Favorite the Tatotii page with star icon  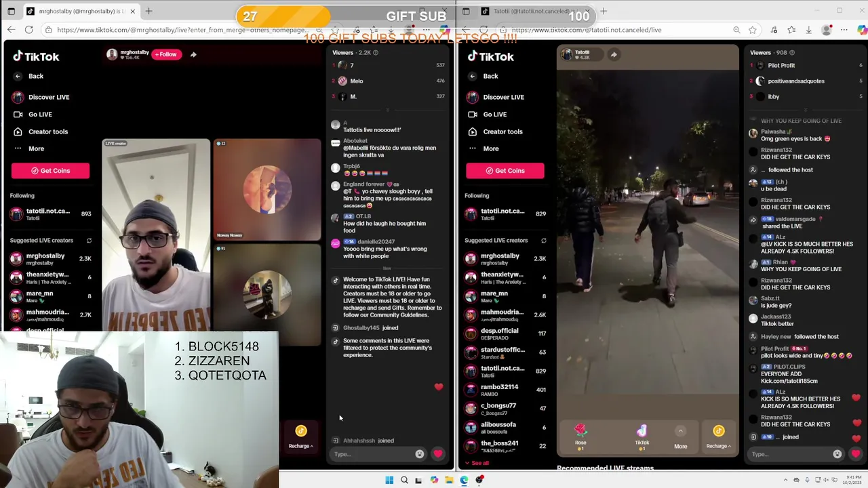pos(753,30)
